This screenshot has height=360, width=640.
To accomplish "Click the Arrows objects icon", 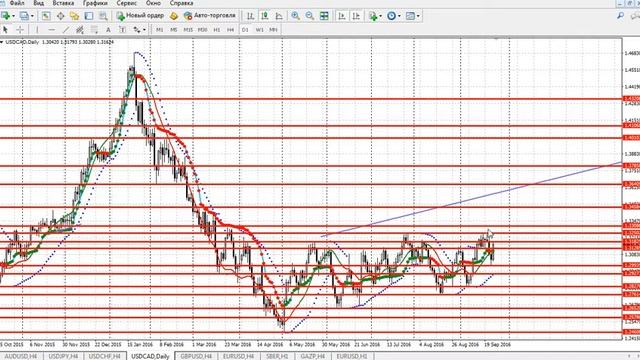I will click(x=137, y=29).
